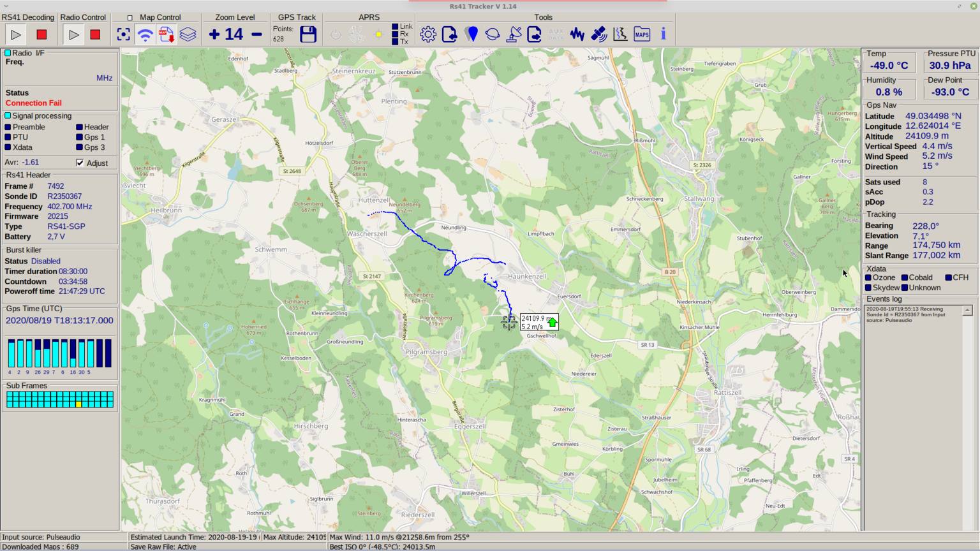Toggle the Map Control checkbox
Screen dimensions: 980x551
pyautogui.click(x=130, y=18)
